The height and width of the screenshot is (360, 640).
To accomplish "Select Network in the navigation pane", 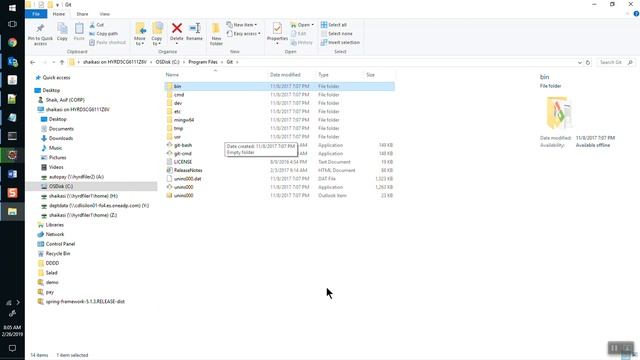I will (55, 234).
